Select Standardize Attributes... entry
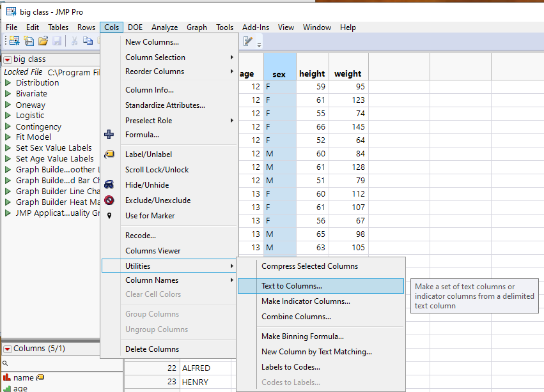544x392 pixels. (x=165, y=105)
